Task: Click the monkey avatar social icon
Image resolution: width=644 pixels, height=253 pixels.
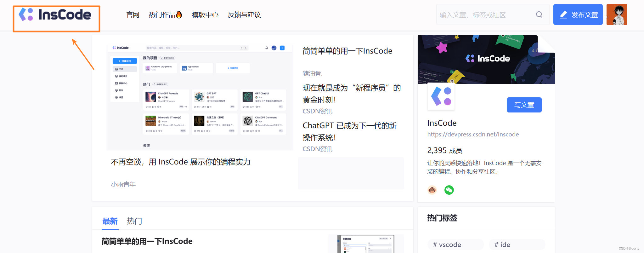Action: click(x=432, y=190)
